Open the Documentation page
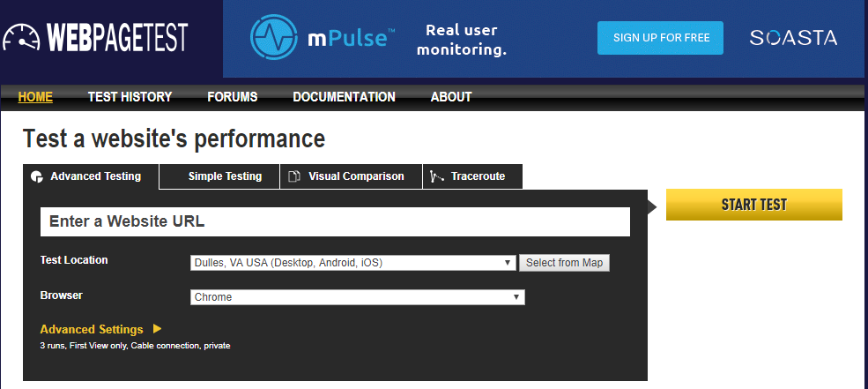The width and height of the screenshot is (868, 389). [x=344, y=97]
